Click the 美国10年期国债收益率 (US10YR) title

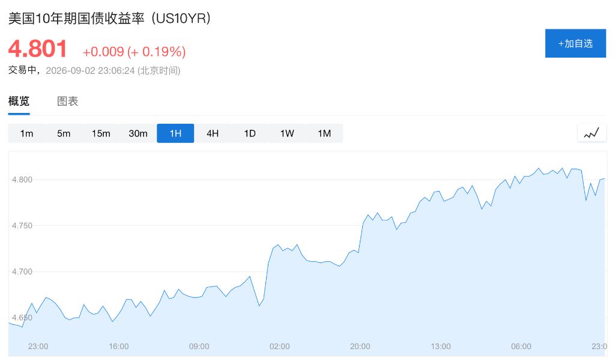(109, 19)
